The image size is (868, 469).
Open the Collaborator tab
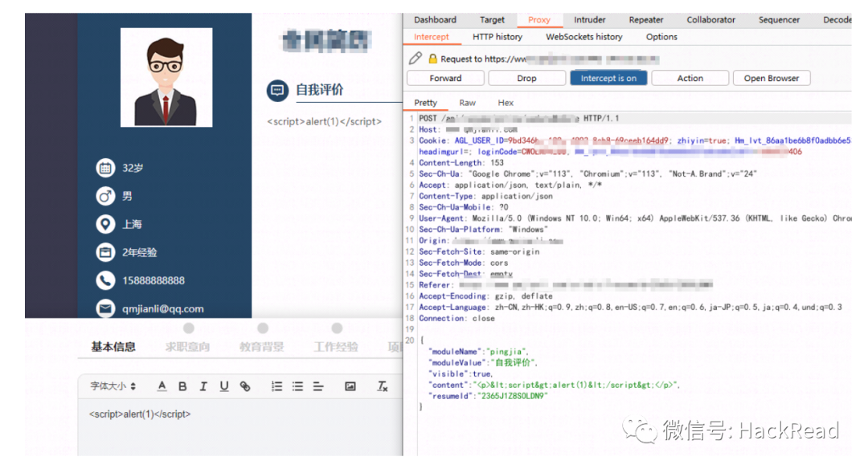tap(710, 20)
